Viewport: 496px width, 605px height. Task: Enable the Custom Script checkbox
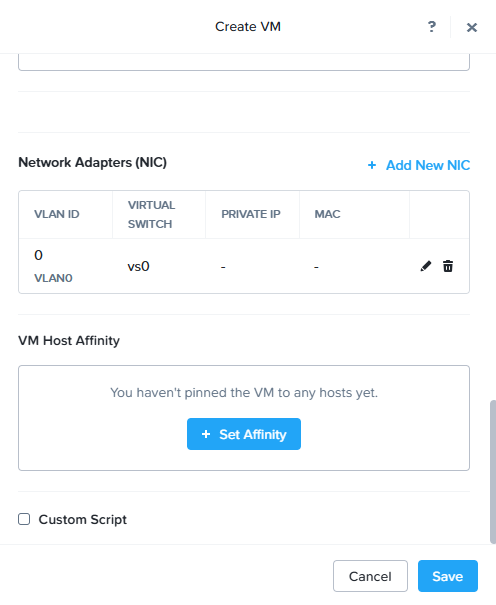click(x=24, y=519)
